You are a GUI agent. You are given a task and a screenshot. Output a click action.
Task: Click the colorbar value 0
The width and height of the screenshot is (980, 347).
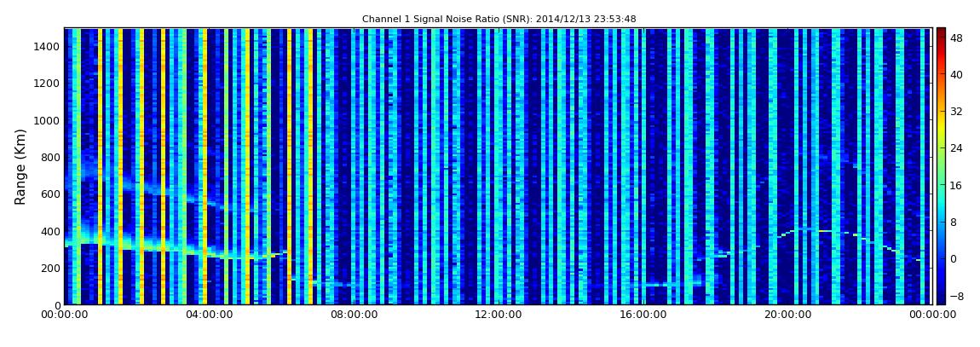953,258
